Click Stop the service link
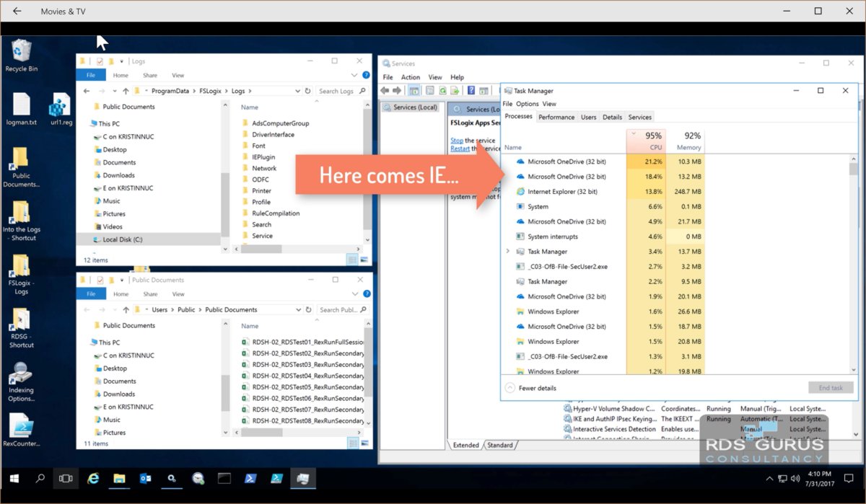The image size is (866, 504). click(457, 141)
